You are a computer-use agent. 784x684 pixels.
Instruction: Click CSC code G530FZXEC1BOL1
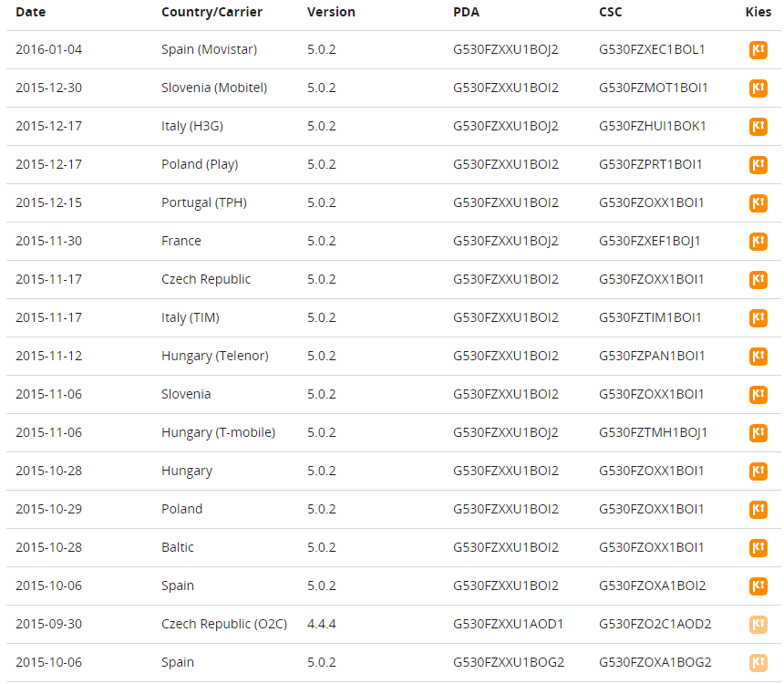652,49
